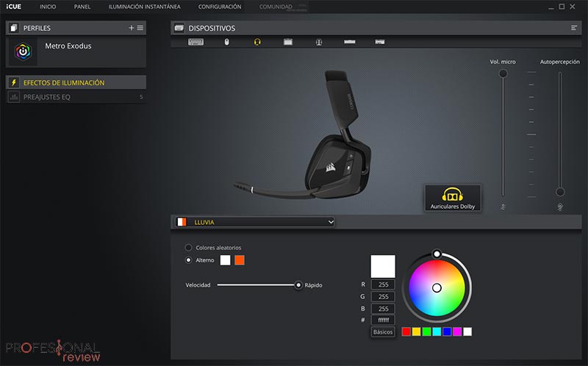Image resolution: width=588 pixels, height=366 pixels.
Task: Select the mouse pad device icon
Action: point(288,42)
